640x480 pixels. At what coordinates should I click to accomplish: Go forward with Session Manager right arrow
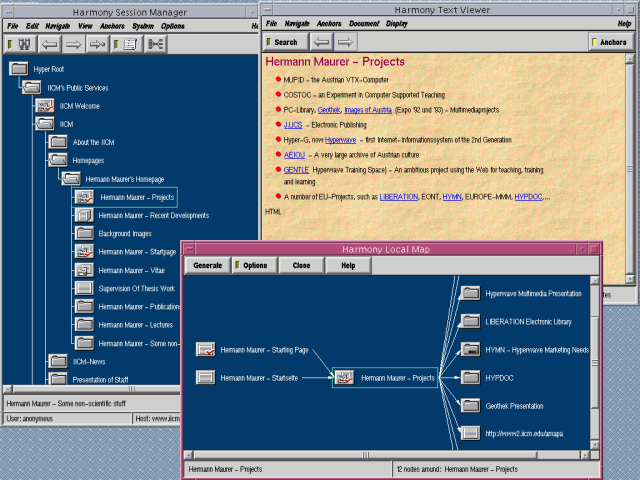coord(73,44)
